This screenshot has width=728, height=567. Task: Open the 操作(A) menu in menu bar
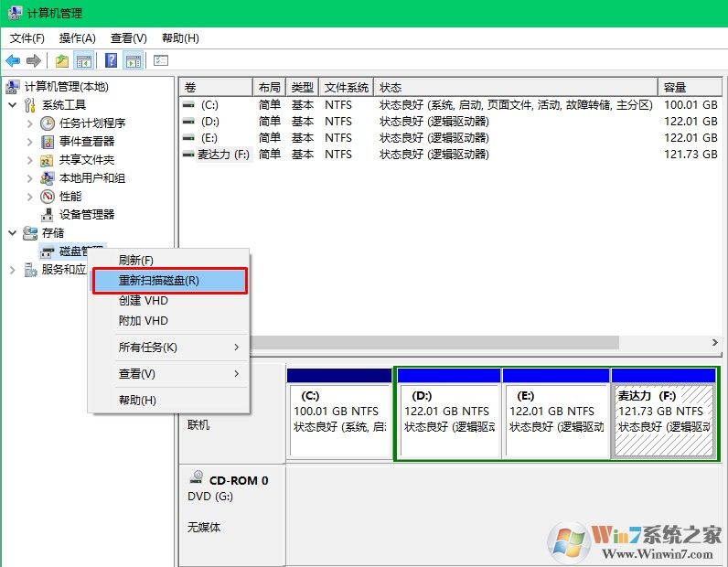coord(77,38)
